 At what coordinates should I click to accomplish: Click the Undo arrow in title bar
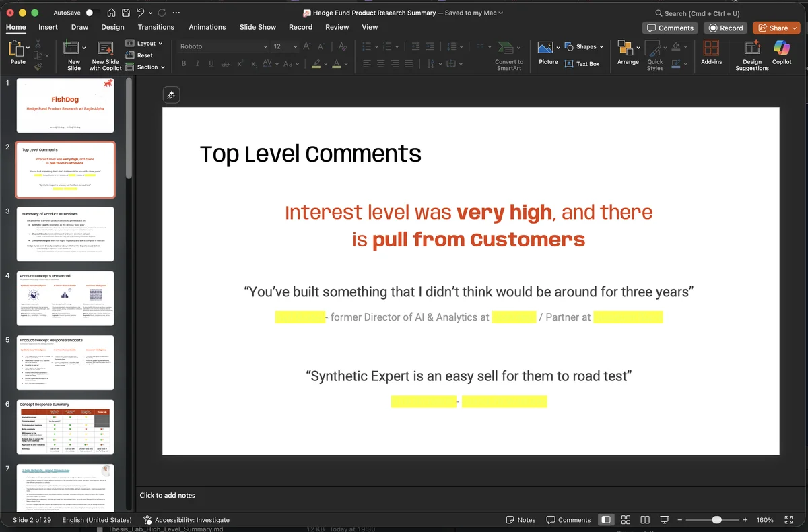140,13
